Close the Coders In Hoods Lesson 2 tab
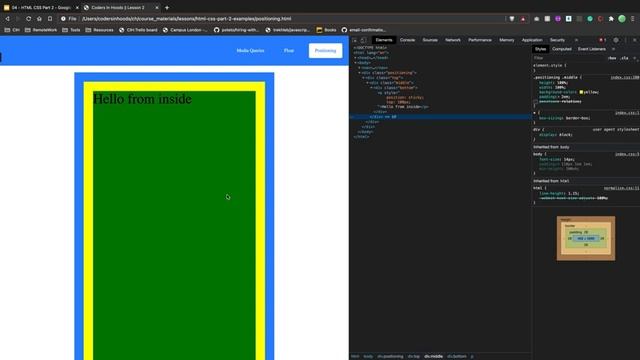This screenshot has height=360, width=640. [x=157, y=7]
